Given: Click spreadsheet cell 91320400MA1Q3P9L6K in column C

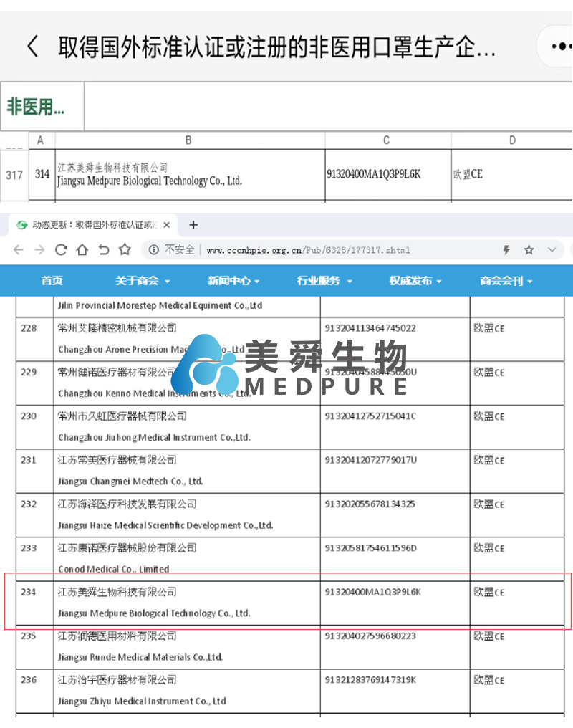Looking at the screenshot, I should point(387,175).
